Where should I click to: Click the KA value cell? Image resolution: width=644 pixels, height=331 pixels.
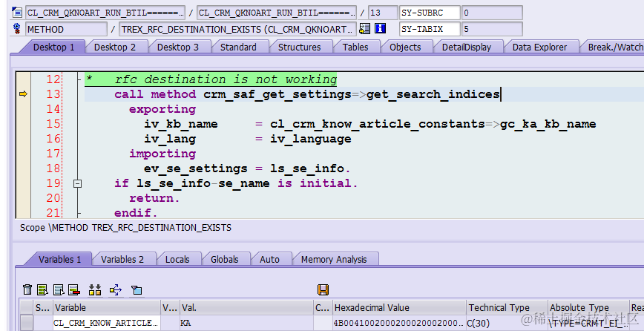click(246, 323)
